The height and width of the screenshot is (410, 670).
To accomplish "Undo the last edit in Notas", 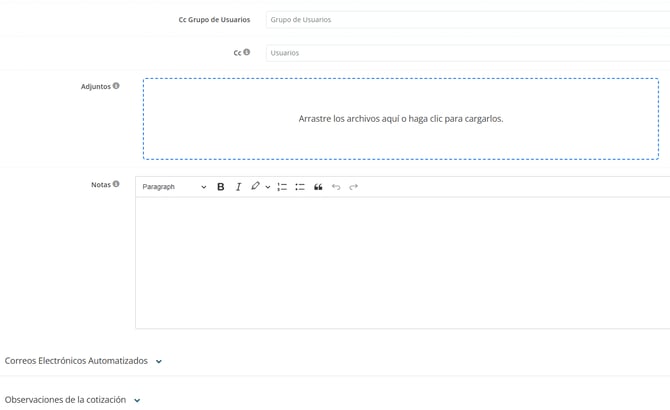I will 336,187.
